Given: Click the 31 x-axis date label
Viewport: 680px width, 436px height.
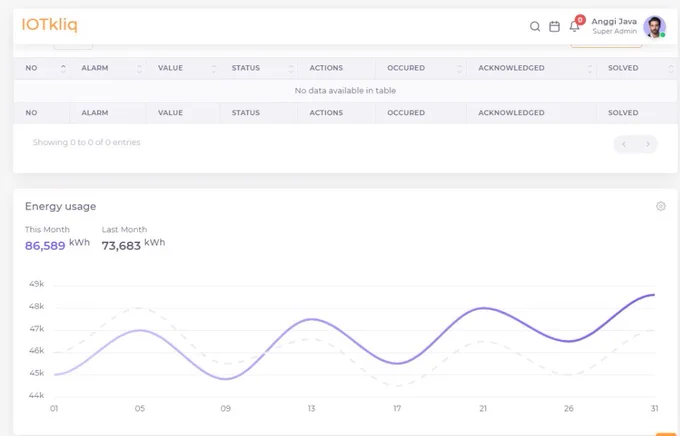Looking at the screenshot, I should tap(654, 408).
